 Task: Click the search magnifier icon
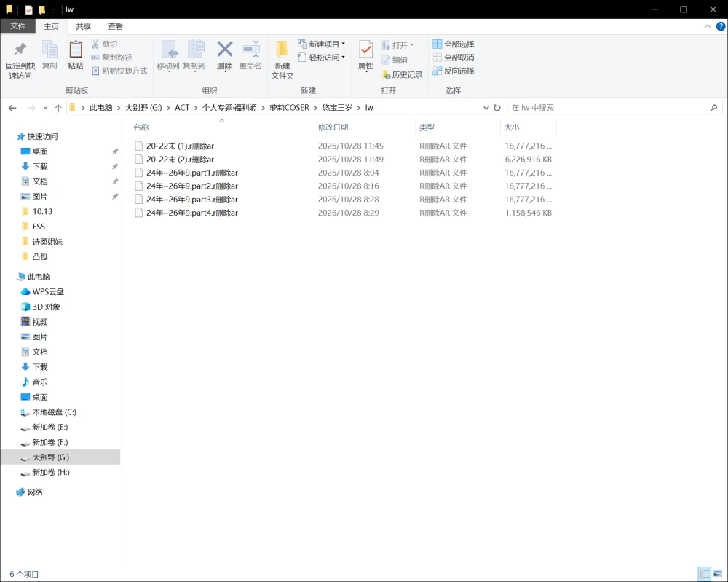coord(713,108)
